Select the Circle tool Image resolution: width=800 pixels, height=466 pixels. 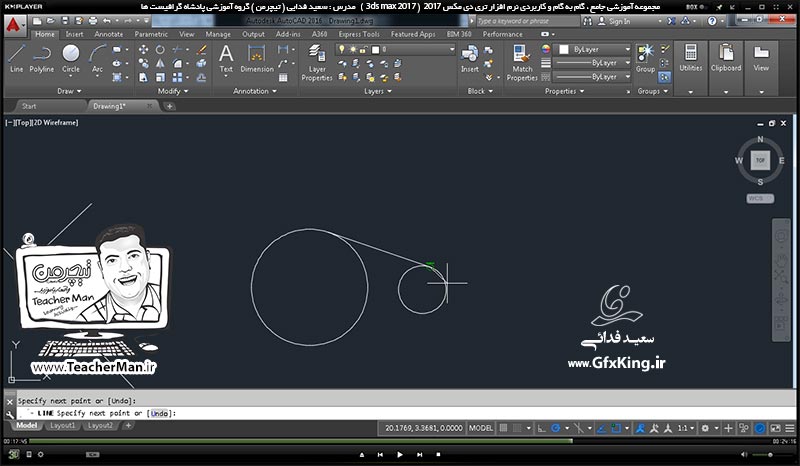coord(70,58)
